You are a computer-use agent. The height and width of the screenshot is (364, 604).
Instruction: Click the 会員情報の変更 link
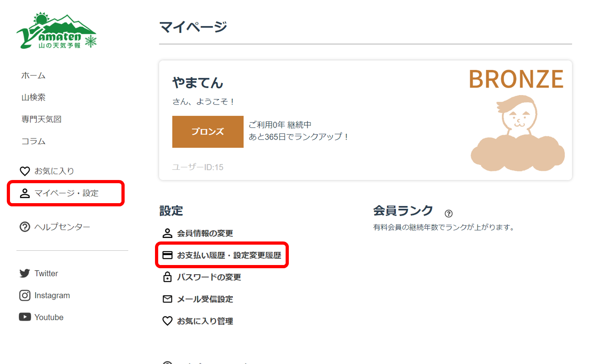point(205,233)
